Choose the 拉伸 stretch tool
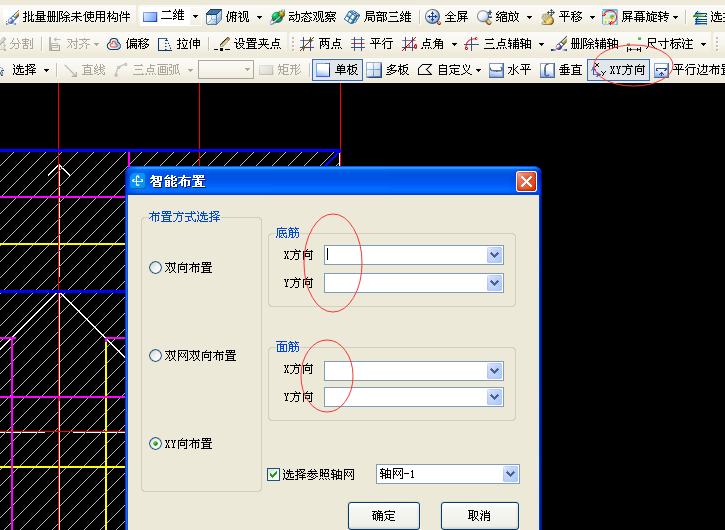 click(x=179, y=44)
